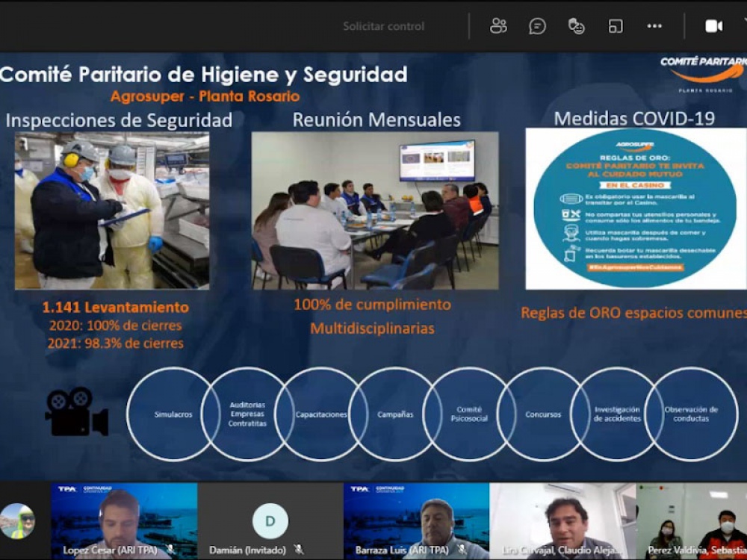Image resolution: width=747 pixels, height=560 pixels.
Task: Open the More actions ellipsis menu
Action: coord(654,26)
